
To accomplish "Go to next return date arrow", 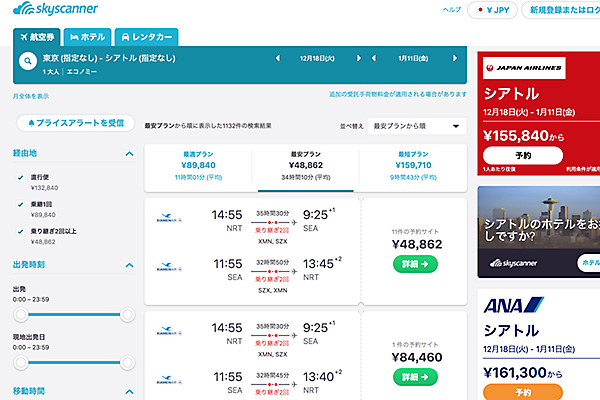I will coord(455,58).
